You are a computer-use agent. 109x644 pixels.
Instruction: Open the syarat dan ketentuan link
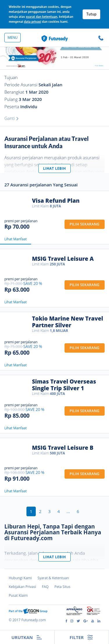(42, 17)
